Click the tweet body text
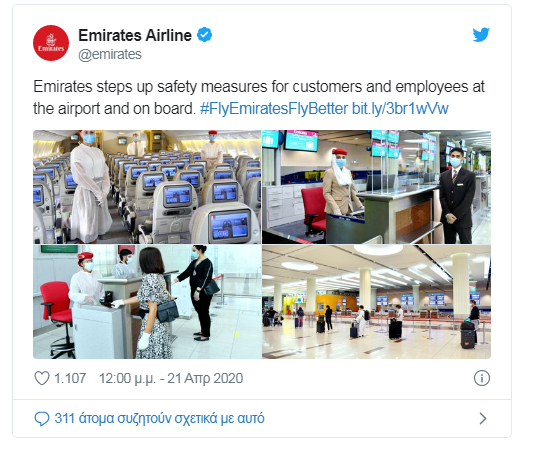Screen dimensions: 540x453 (x=259, y=97)
